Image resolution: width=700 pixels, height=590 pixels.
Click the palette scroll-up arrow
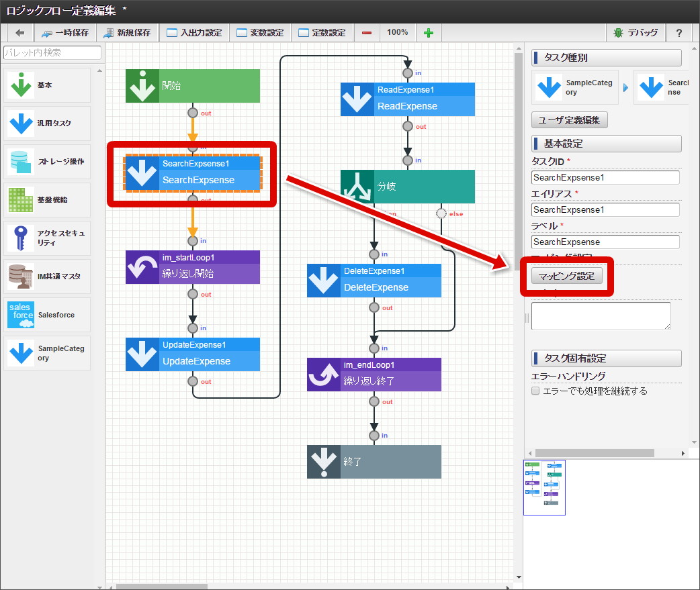click(99, 71)
